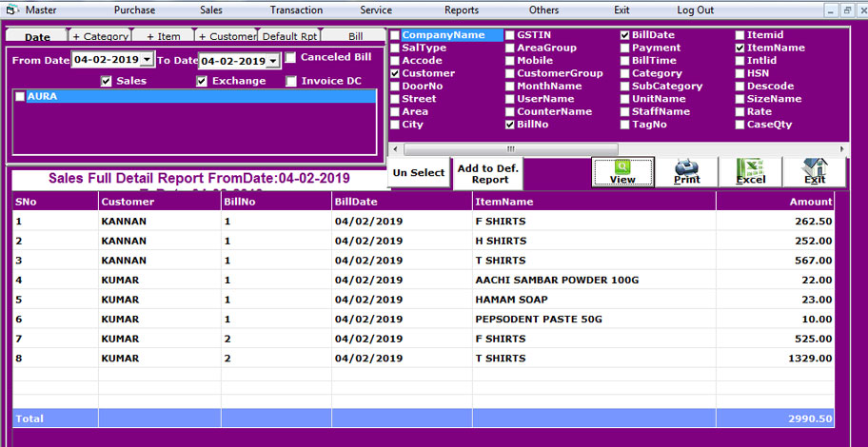This screenshot has width=868, height=447.
Task: Open the Purchase menu
Action: [x=134, y=10]
